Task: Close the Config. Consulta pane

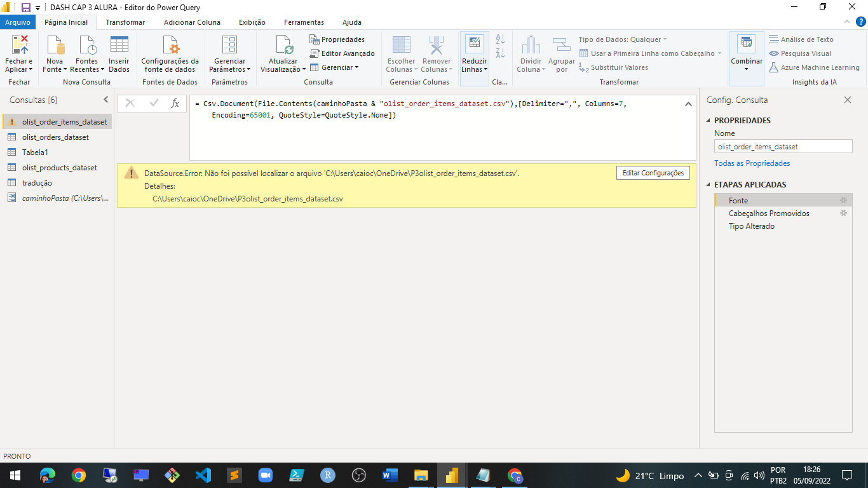Action: pyautogui.click(x=848, y=100)
